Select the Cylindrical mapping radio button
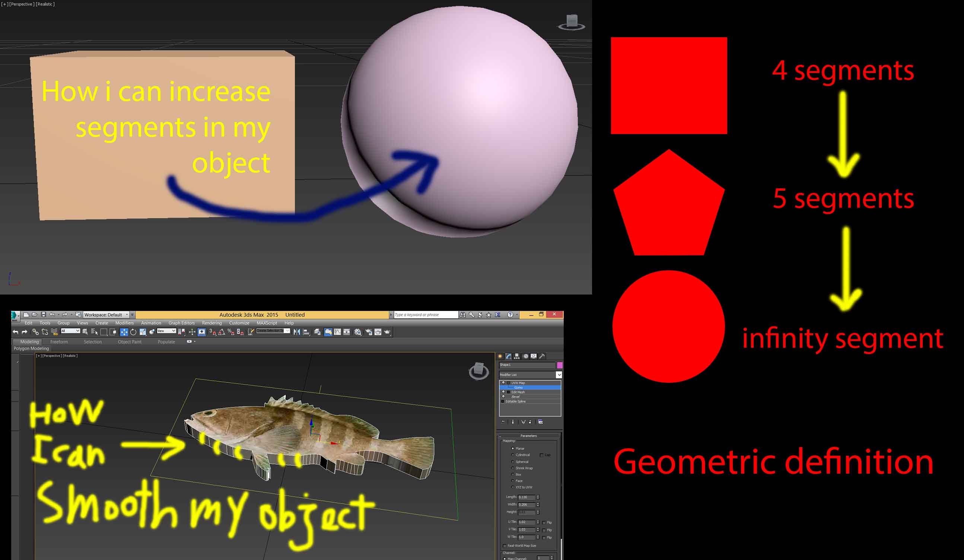The width and height of the screenshot is (964, 560). (x=513, y=455)
